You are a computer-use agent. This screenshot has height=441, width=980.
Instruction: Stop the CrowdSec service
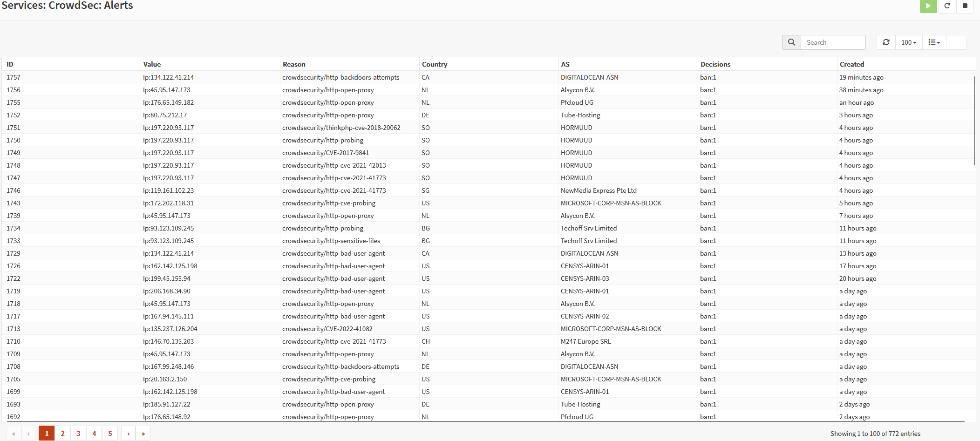coord(965,6)
